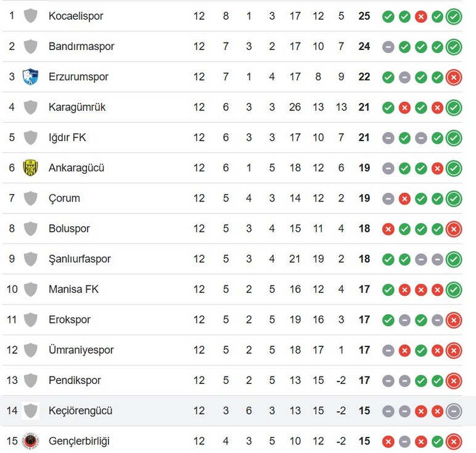Open Manisa FK team details
Image resolution: width=476 pixels, height=453 pixels.
coord(74,289)
